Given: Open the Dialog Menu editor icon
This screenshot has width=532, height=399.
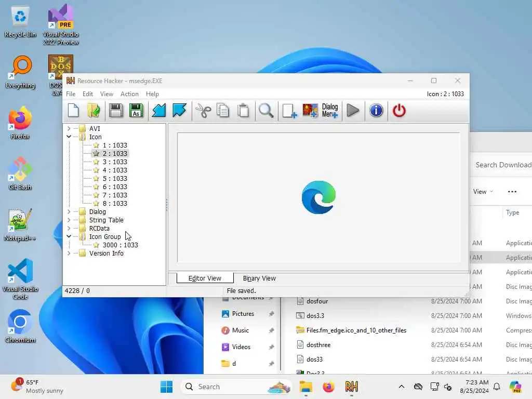Looking at the screenshot, I should (330, 111).
